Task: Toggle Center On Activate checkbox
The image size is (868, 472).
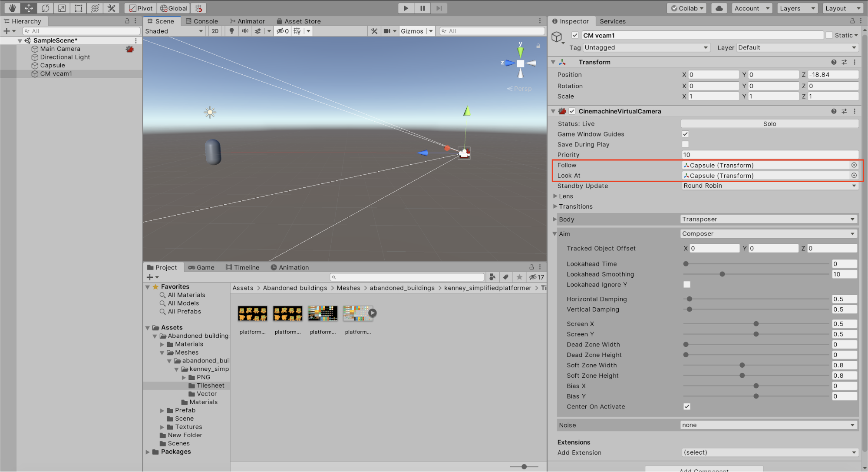Action: (686, 406)
